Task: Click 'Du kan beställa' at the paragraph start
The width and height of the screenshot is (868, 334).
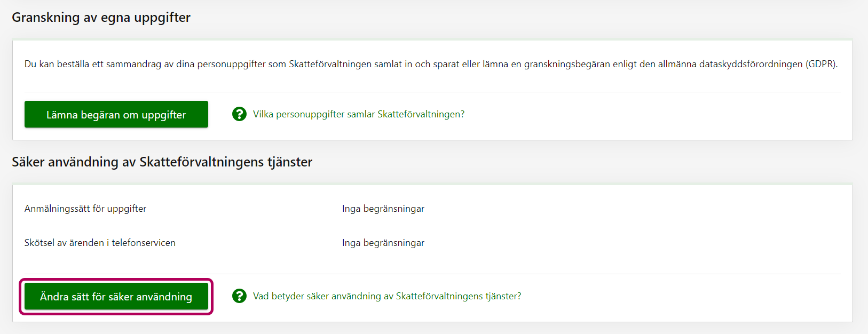Action: coord(57,64)
